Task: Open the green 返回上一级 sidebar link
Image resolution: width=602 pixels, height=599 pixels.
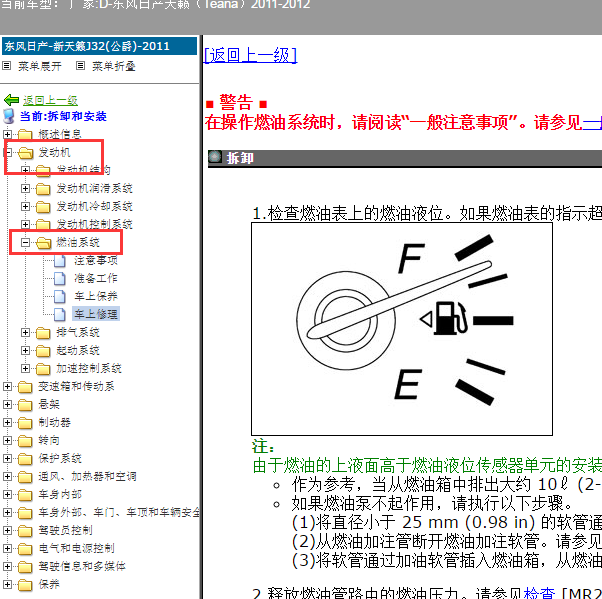Action: pos(50,100)
